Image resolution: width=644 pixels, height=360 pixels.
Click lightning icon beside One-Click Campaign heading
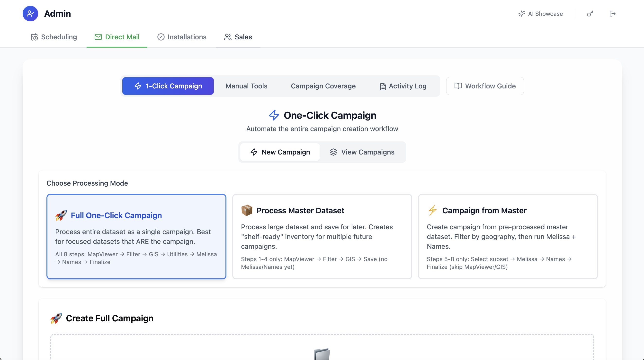274,115
